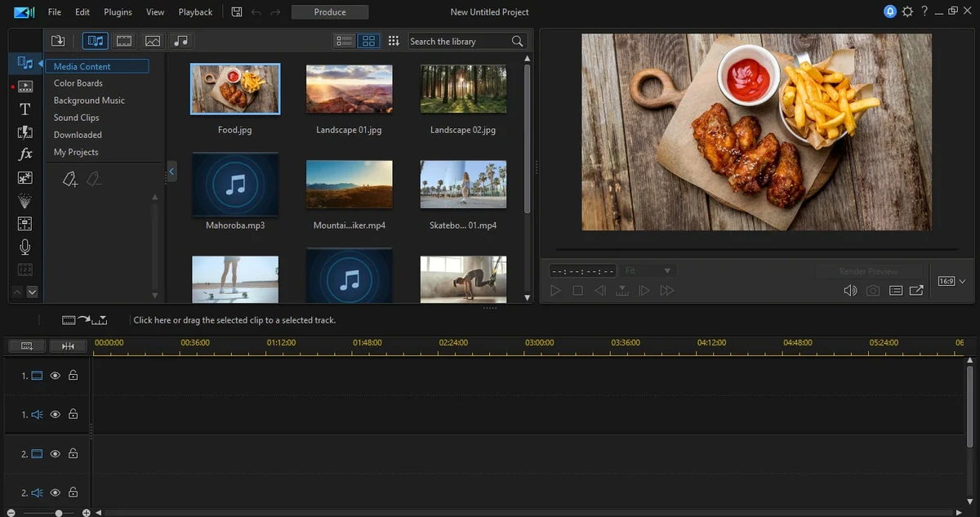Open the Title Room text icon
980x517 pixels.
(x=25, y=109)
